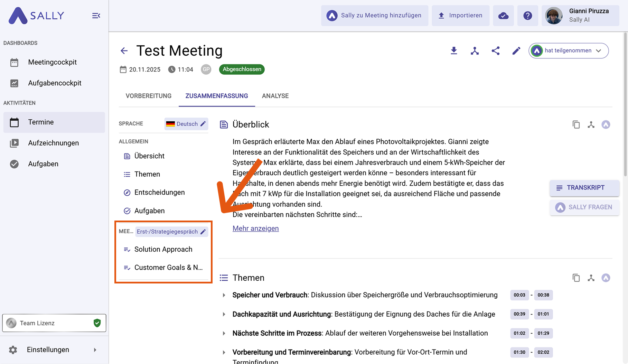Expand the Speicher und Verbrauch topic
The width and height of the screenshot is (628, 364).
224,295
